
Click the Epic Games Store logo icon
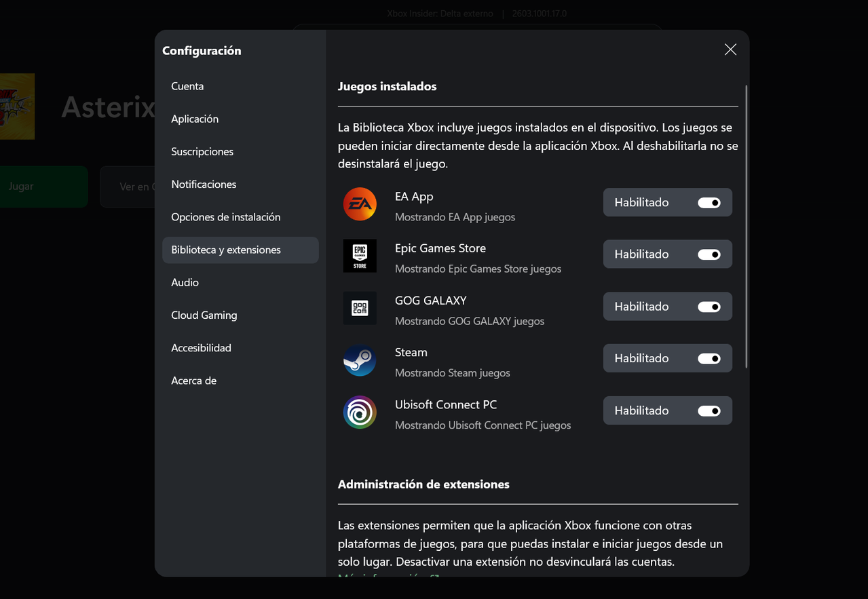tap(360, 256)
